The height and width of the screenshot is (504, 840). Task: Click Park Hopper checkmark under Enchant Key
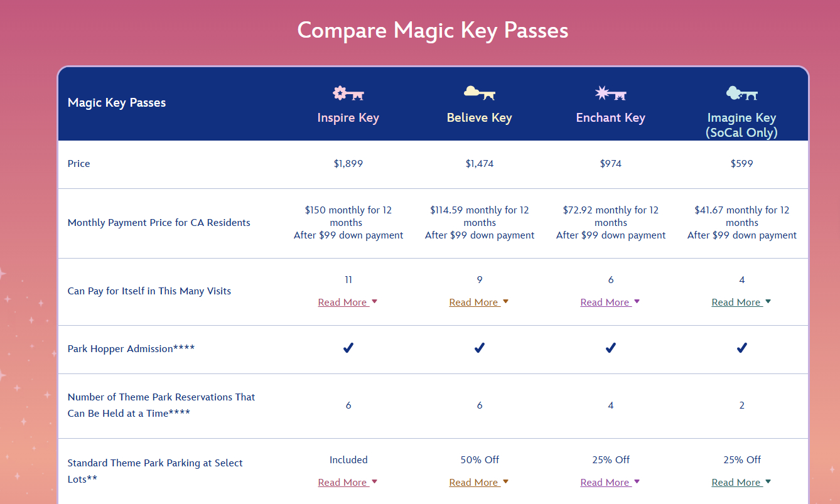pyautogui.click(x=611, y=348)
